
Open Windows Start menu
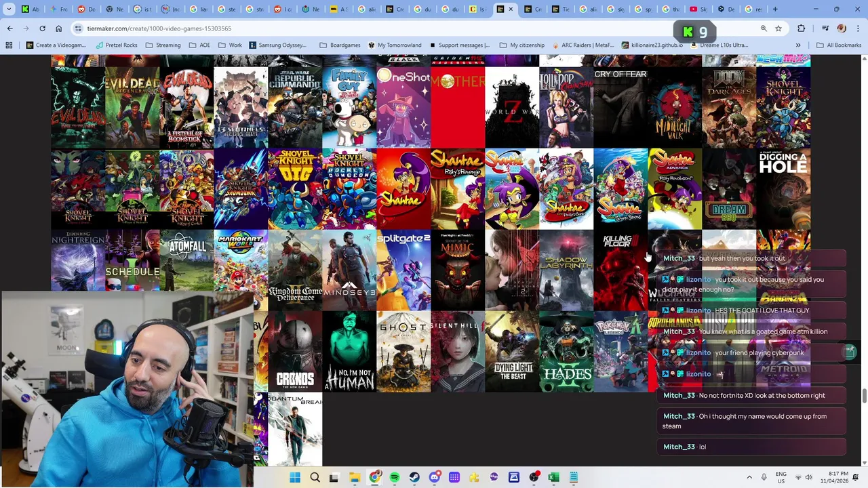295,477
